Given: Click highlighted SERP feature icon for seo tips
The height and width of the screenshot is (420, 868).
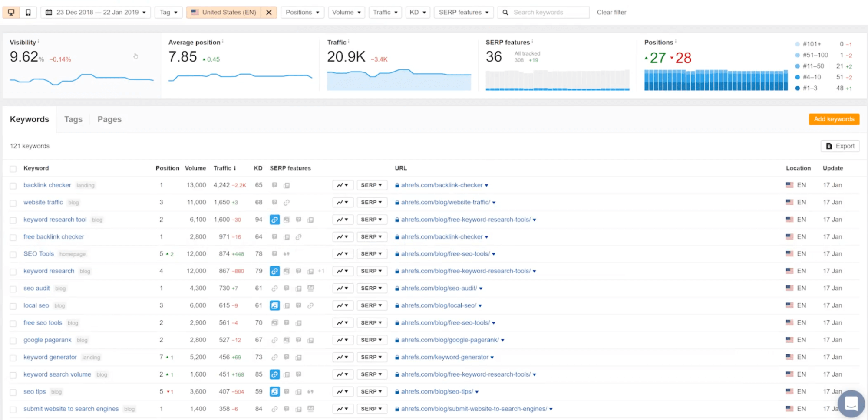Looking at the screenshot, I should point(274,392).
